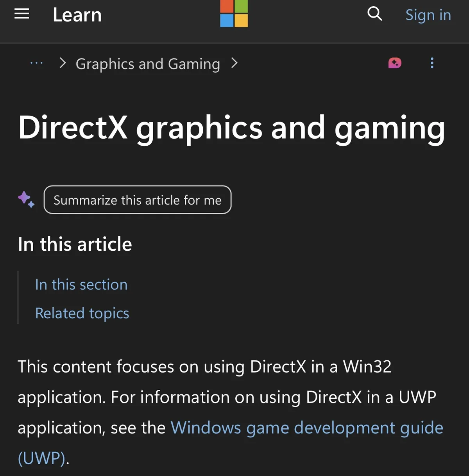The image size is (469, 476).
Task: Open the Windows game development guide link
Action: tap(307, 428)
